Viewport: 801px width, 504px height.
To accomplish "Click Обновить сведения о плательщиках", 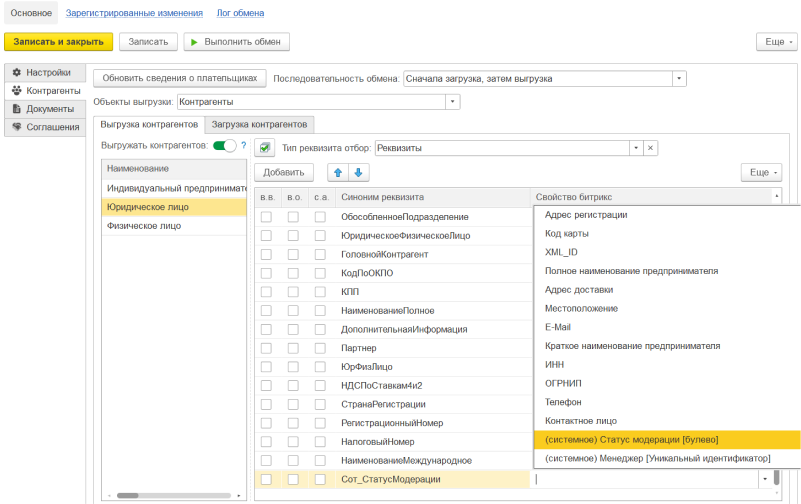I will click(x=180, y=78).
